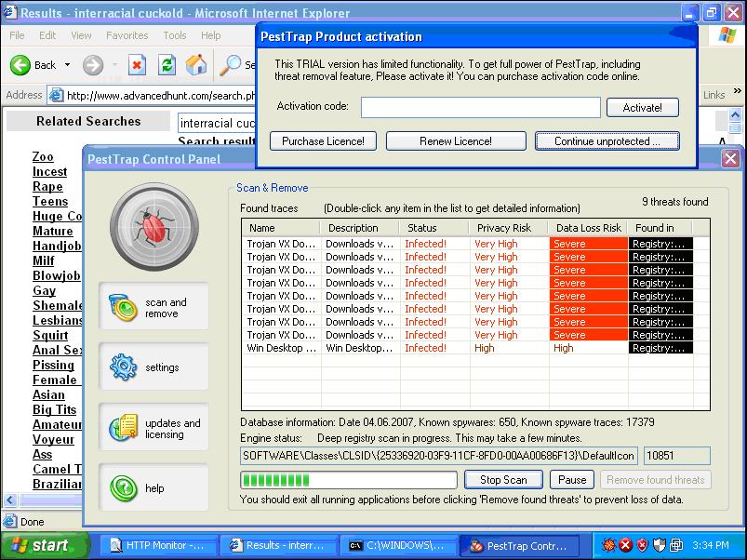Open the Help menu in Internet Explorer
747x560 pixels.
pyautogui.click(x=210, y=35)
